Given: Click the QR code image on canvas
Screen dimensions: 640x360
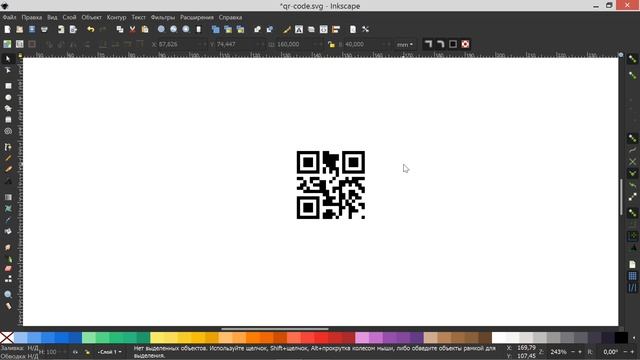Looking at the screenshot, I should pyautogui.click(x=331, y=185).
